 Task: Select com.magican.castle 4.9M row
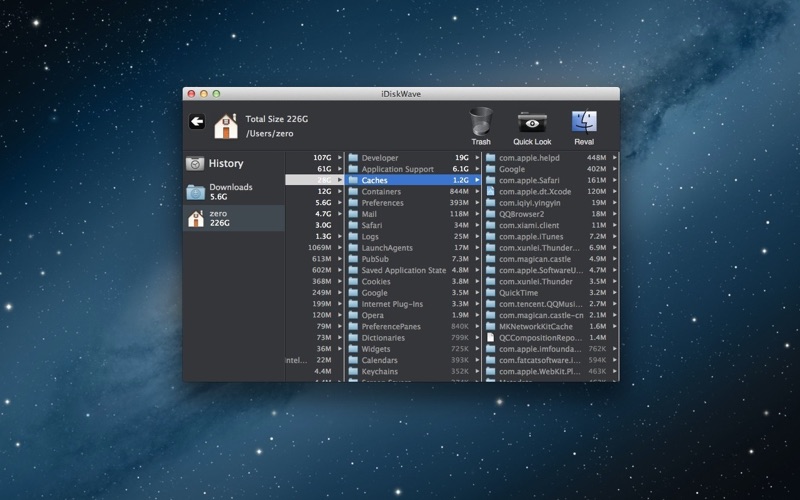[x=551, y=259]
